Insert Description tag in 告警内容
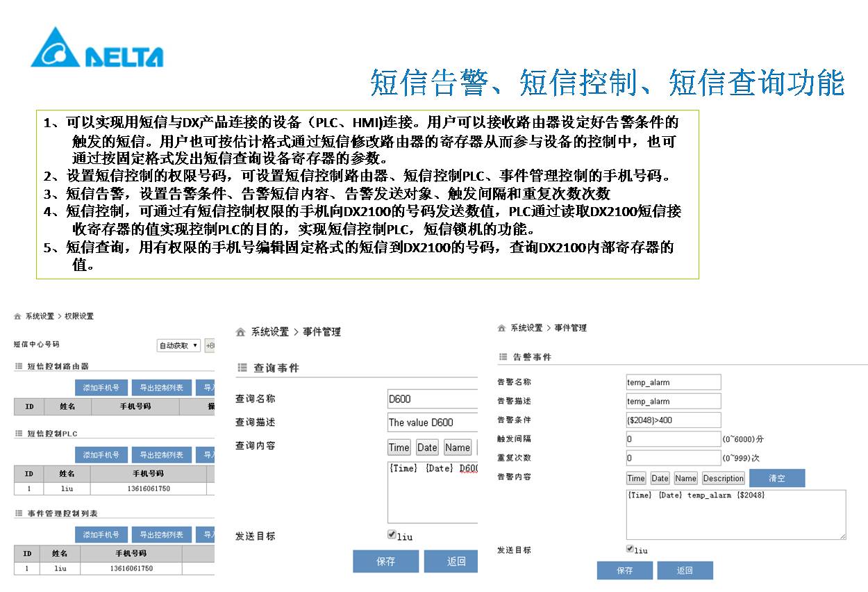The image size is (868, 592). pos(723,478)
